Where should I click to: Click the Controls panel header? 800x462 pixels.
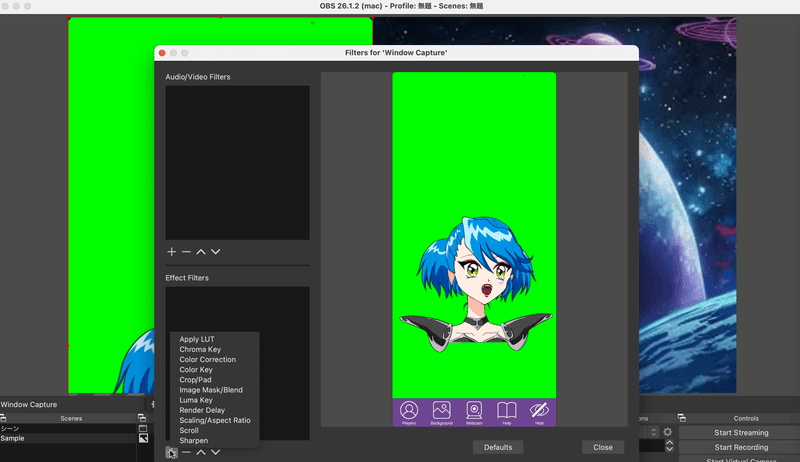746,418
